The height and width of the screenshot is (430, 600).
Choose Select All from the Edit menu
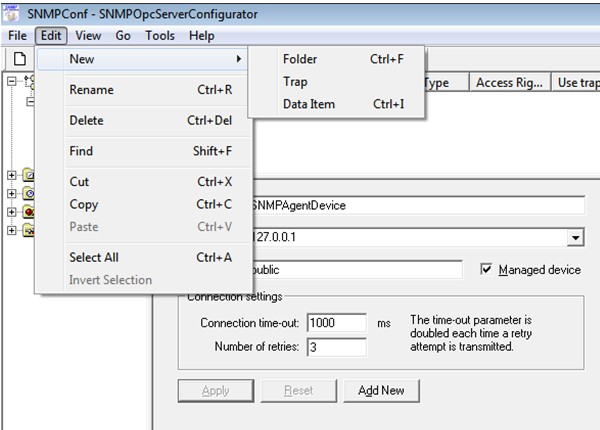tap(144, 257)
